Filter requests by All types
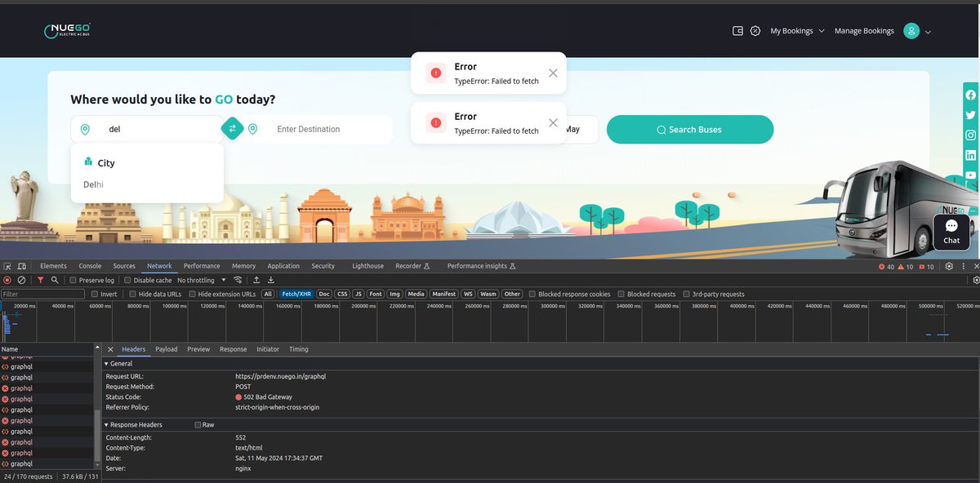This screenshot has width=980, height=483. click(x=268, y=294)
